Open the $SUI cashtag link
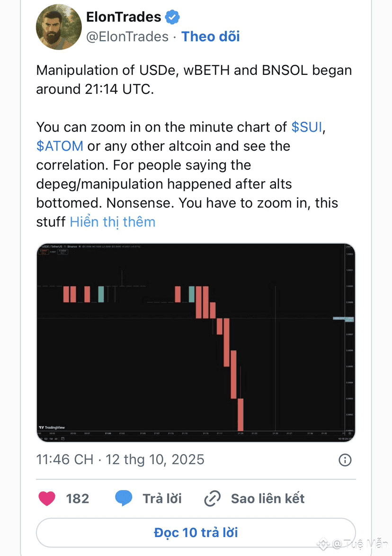Image resolution: width=392 pixels, height=556 pixels. pos(307,127)
